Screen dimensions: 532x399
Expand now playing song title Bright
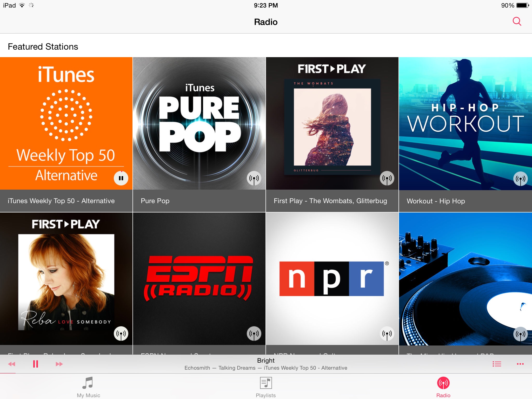click(x=266, y=361)
